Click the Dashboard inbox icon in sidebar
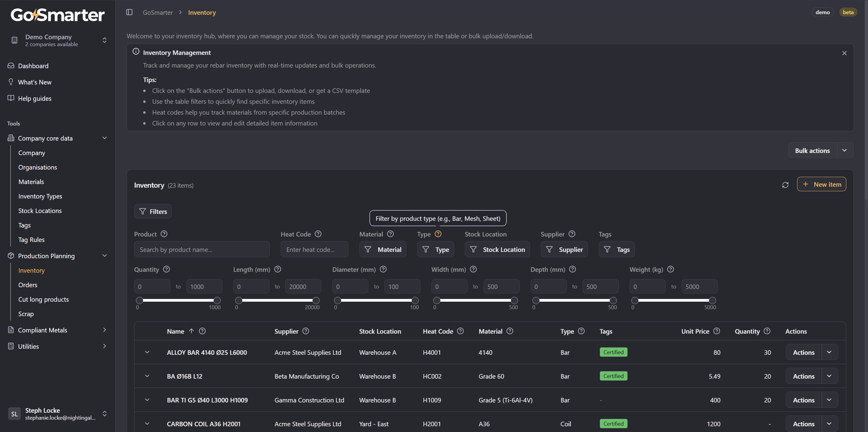The height and width of the screenshot is (432, 868). tap(11, 66)
